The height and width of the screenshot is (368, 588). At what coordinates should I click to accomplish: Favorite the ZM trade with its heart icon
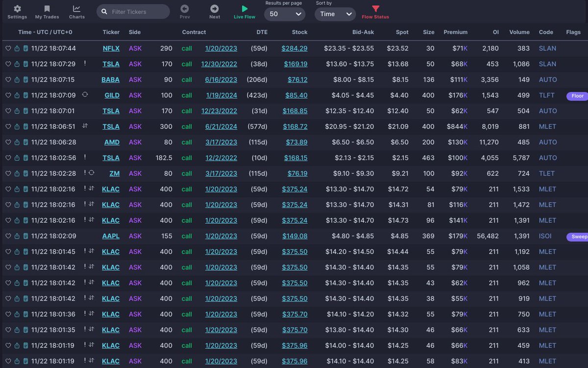pyautogui.click(x=8, y=174)
